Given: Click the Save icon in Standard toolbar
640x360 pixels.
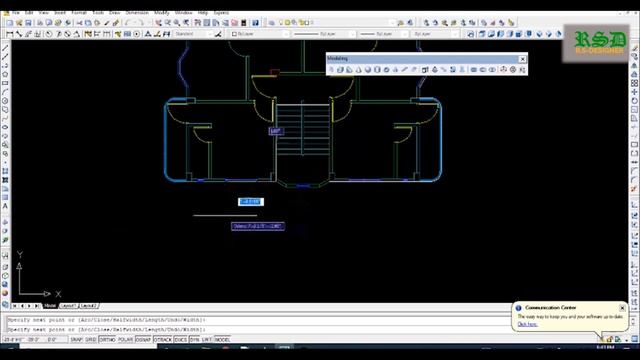Looking at the screenshot, I should [x=28, y=23].
